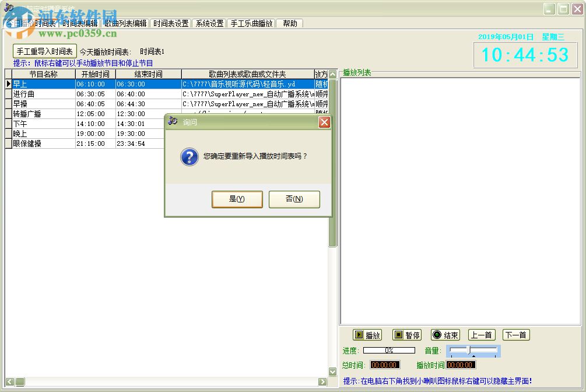
Task: Click the question mark icon in the dialog
Action: (x=188, y=157)
